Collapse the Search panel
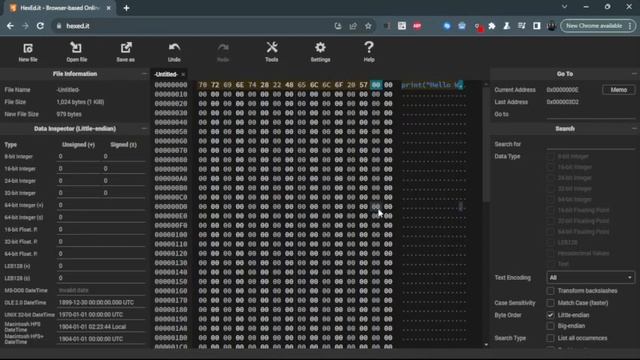640x360 pixels. 634,129
